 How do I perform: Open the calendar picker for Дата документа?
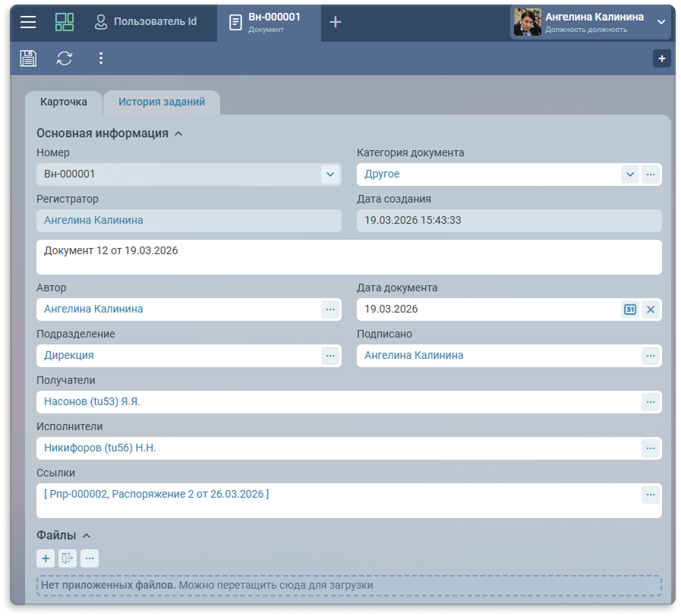click(x=630, y=310)
